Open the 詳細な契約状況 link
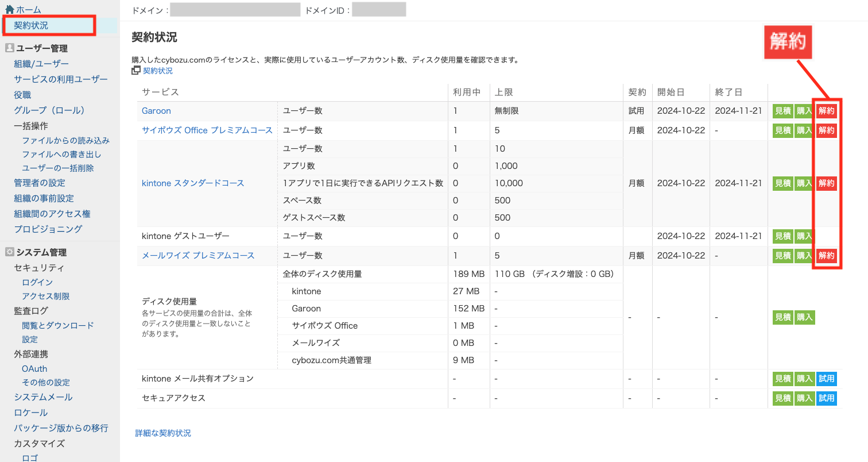Screen dimensions: 868x462 tap(163, 433)
